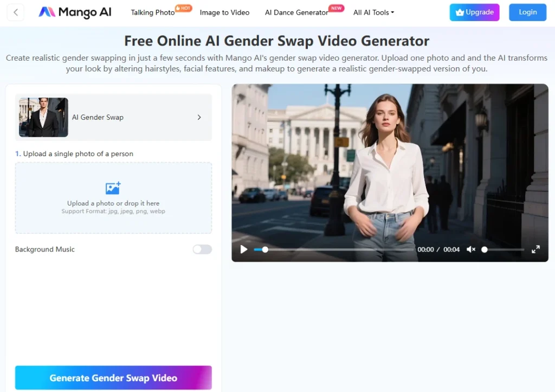Image resolution: width=555 pixels, height=392 pixels.
Task: Open the All AI Tools dropdown
Action: click(373, 12)
